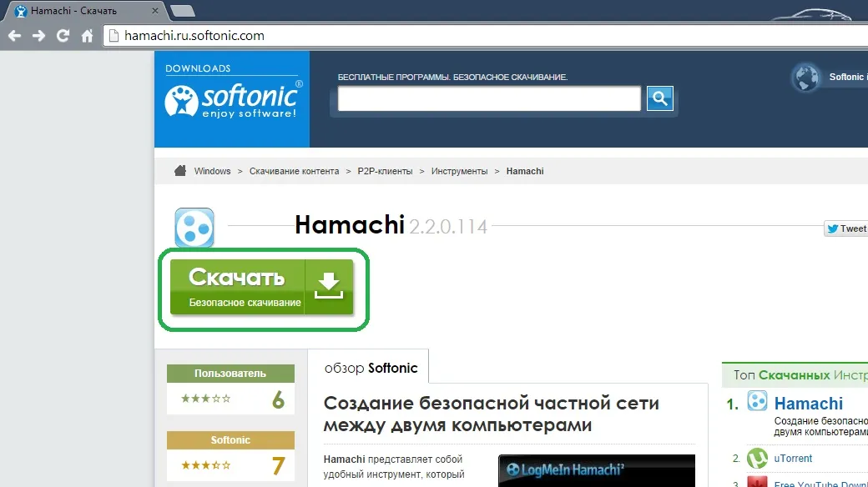Open the Инструменты breadcrumb link
The image size is (868, 487).
pyautogui.click(x=459, y=171)
